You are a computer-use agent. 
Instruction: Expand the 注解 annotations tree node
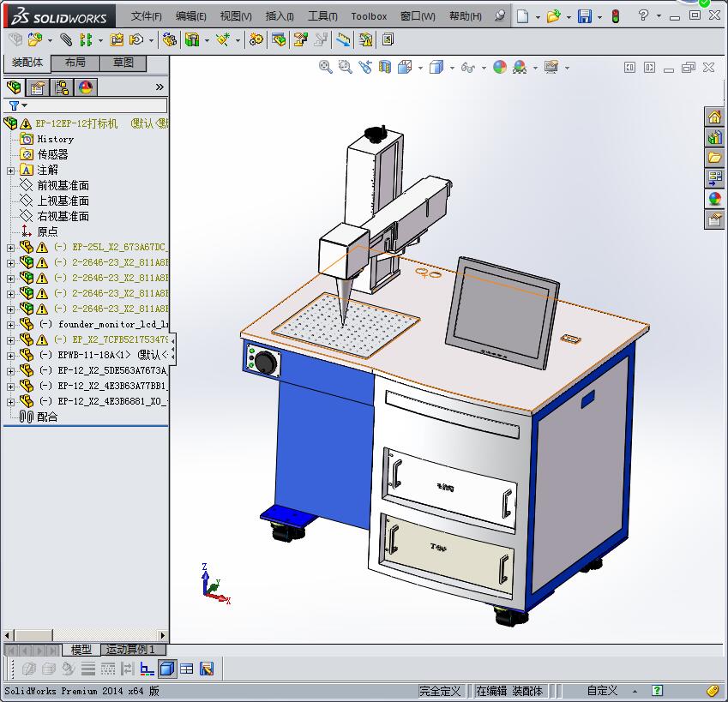pyautogui.click(x=10, y=171)
